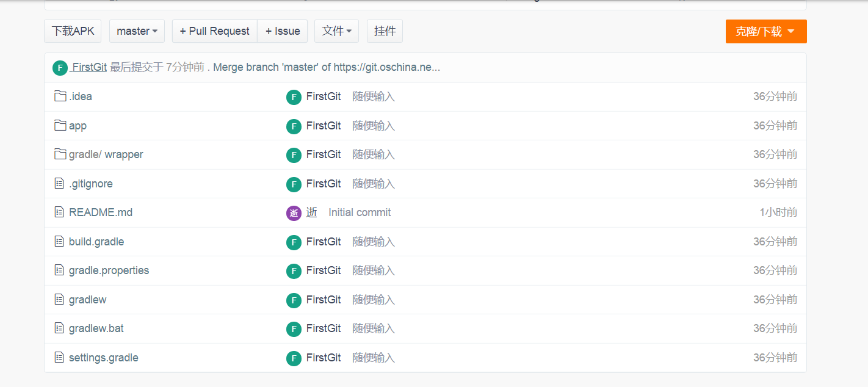Image resolution: width=868 pixels, height=387 pixels.
Task: Click the 挂件 button
Action: point(385,31)
